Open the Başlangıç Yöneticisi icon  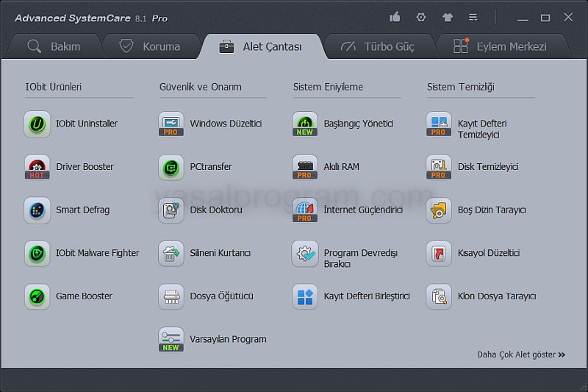(x=305, y=124)
